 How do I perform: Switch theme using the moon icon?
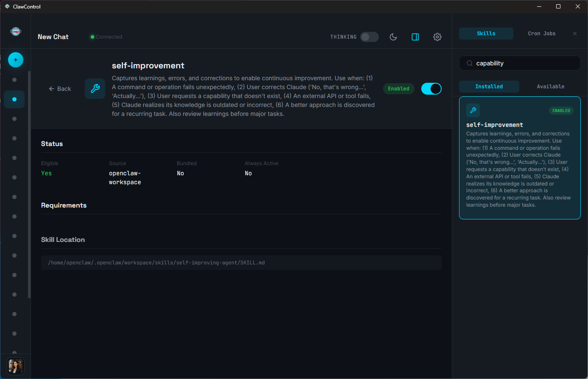coord(393,37)
